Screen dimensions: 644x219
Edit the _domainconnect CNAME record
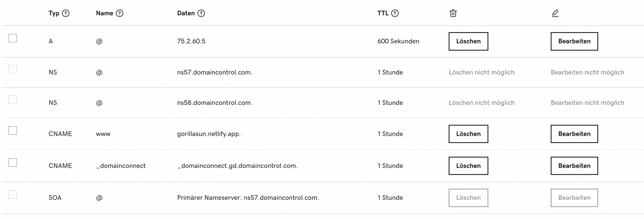coord(574,166)
